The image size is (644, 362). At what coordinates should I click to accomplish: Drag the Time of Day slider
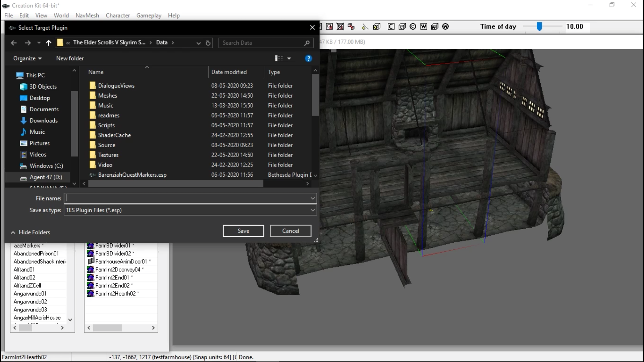[540, 26]
